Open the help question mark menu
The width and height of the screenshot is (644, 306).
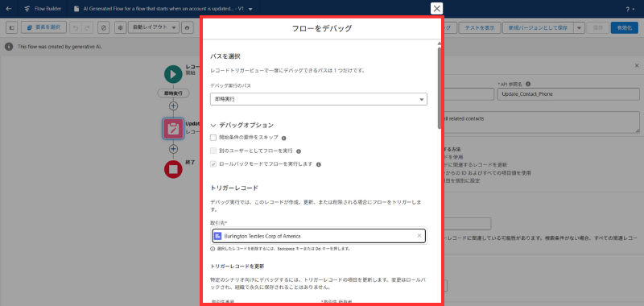click(x=629, y=9)
